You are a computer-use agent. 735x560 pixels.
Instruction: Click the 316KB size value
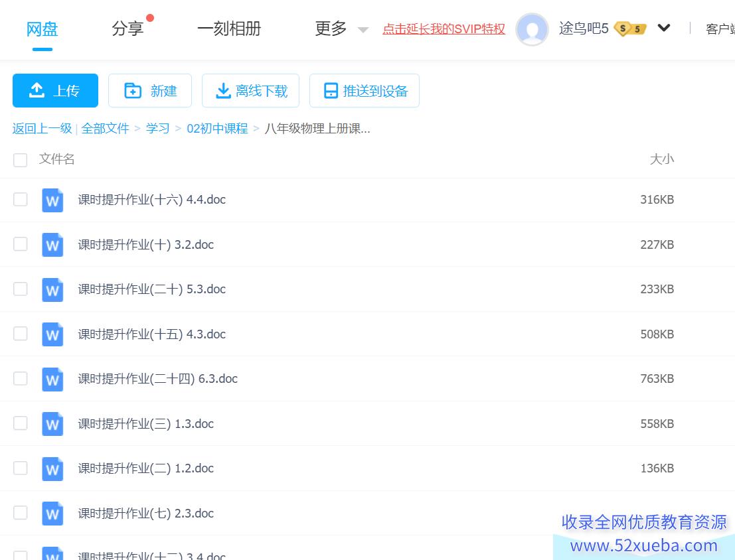(x=657, y=200)
